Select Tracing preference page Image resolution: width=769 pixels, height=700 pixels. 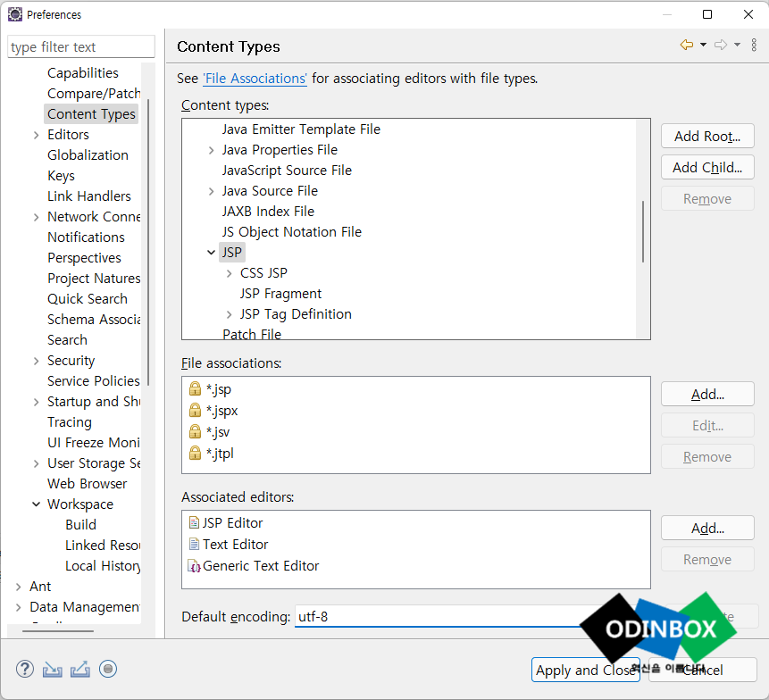[x=70, y=422]
